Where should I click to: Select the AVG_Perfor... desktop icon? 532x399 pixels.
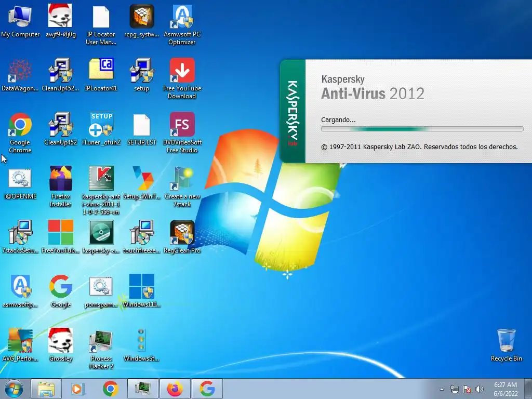(20, 345)
